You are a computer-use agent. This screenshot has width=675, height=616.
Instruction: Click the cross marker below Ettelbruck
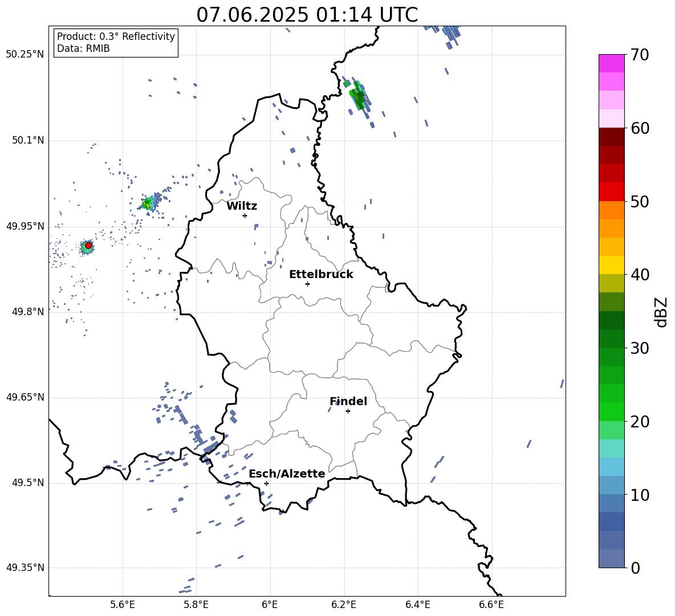(307, 284)
